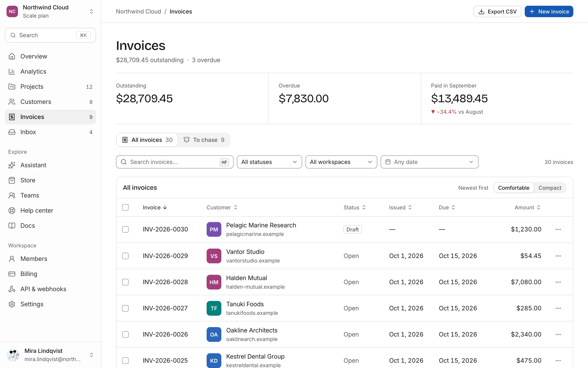
Task: Click the Draft status badge
Action: point(352,229)
